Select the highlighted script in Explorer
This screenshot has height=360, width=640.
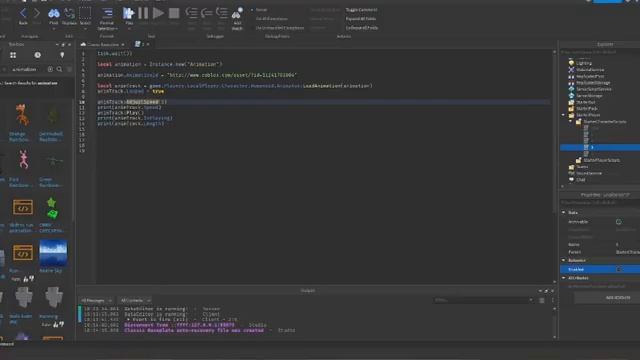[x=600, y=147]
